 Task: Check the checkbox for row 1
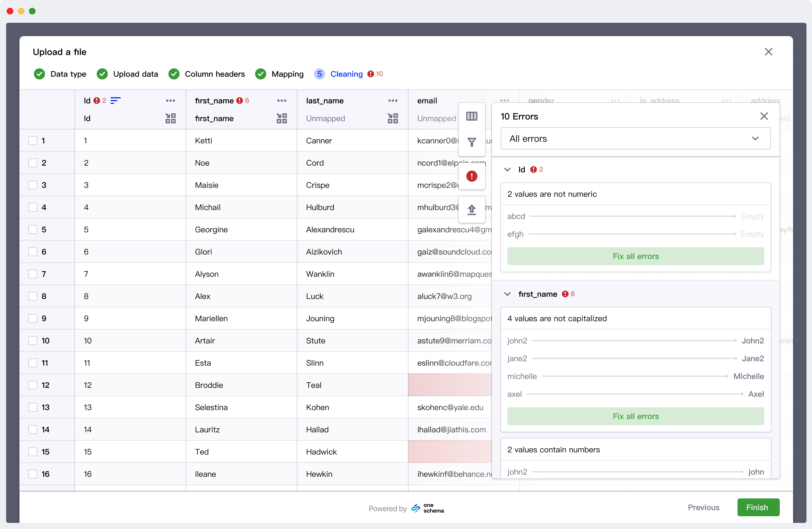click(x=33, y=140)
